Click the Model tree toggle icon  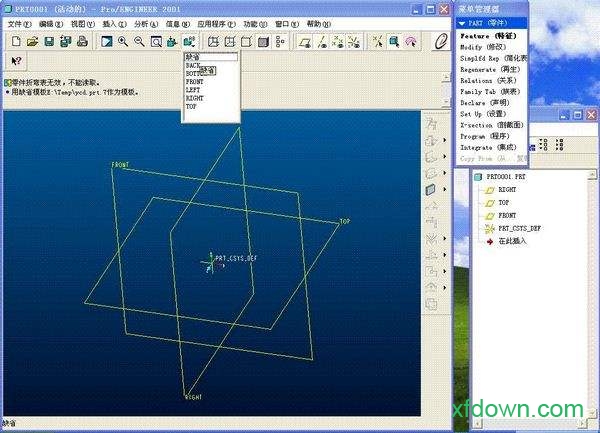(280, 41)
